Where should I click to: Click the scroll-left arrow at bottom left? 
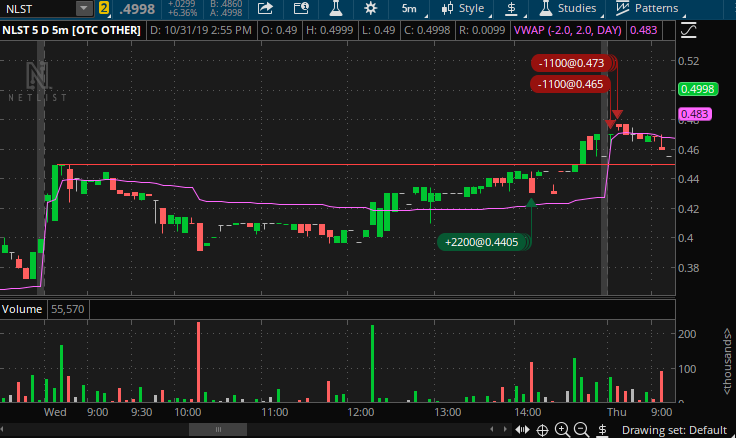coord(2,429)
